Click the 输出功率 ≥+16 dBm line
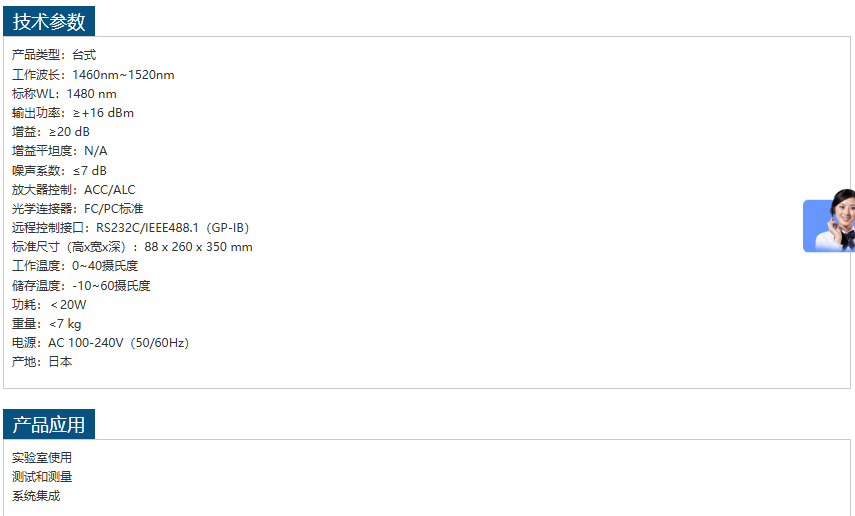The image size is (855, 516). 73,113
